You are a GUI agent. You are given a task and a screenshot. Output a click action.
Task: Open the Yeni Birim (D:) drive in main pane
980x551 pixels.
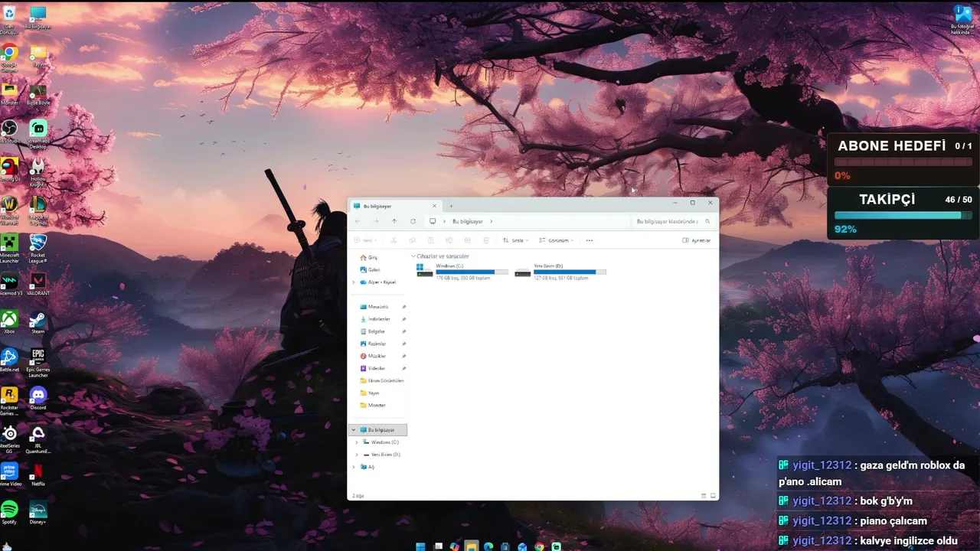[560, 271]
